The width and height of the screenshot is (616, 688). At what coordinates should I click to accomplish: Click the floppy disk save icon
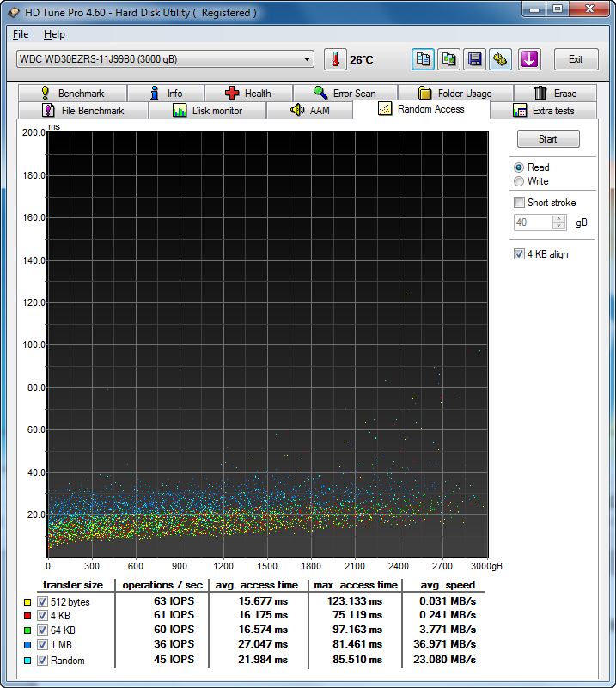point(474,59)
